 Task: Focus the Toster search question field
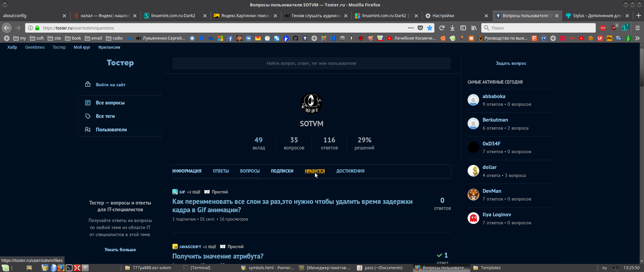pyautogui.click(x=311, y=63)
